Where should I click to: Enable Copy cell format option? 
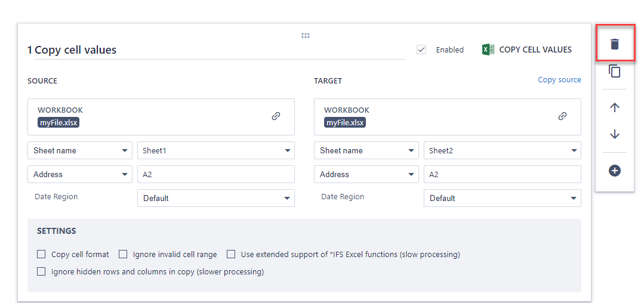pos(41,254)
